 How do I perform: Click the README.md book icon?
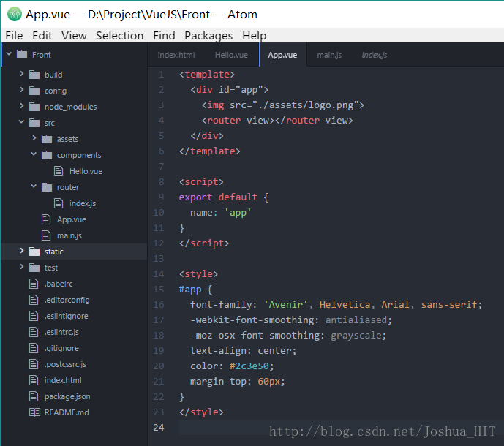[34, 412]
